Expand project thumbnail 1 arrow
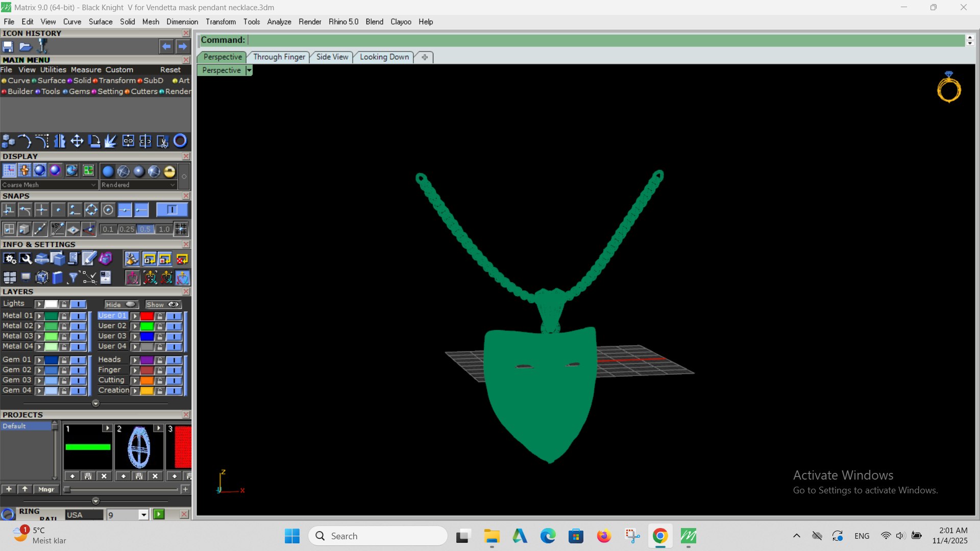The height and width of the screenshot is (551, 980). tap(107, 428)
